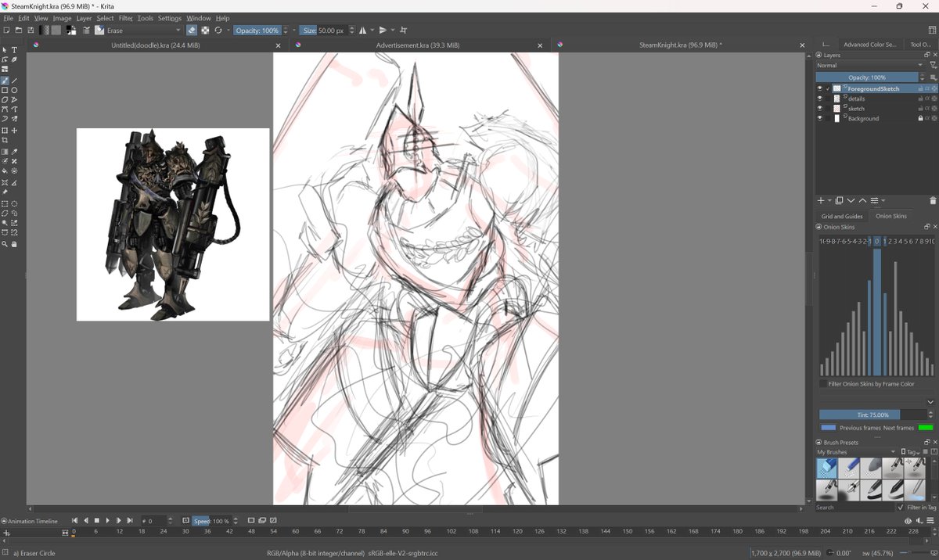The width and height of the screenshot is (939, 560).
Task: Expand the onion skins collapsed section chevron
Action: click(930, 402)
